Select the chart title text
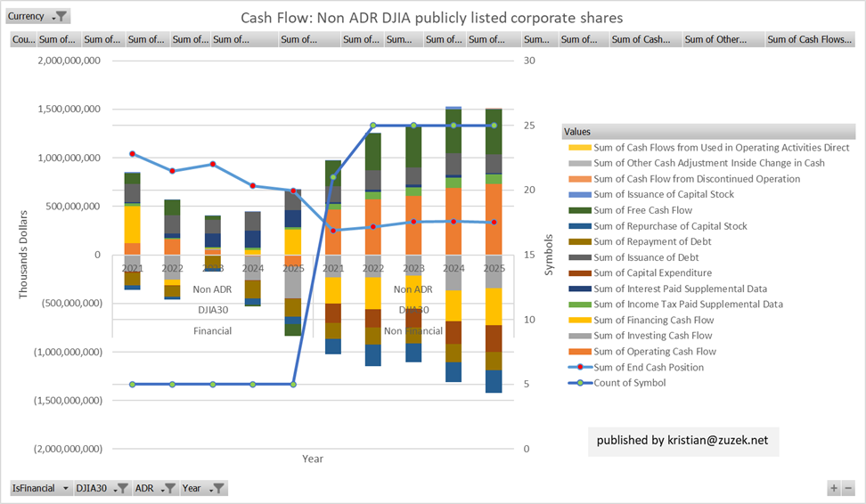Viewport: 866px width, 504px height. point(432,18)
